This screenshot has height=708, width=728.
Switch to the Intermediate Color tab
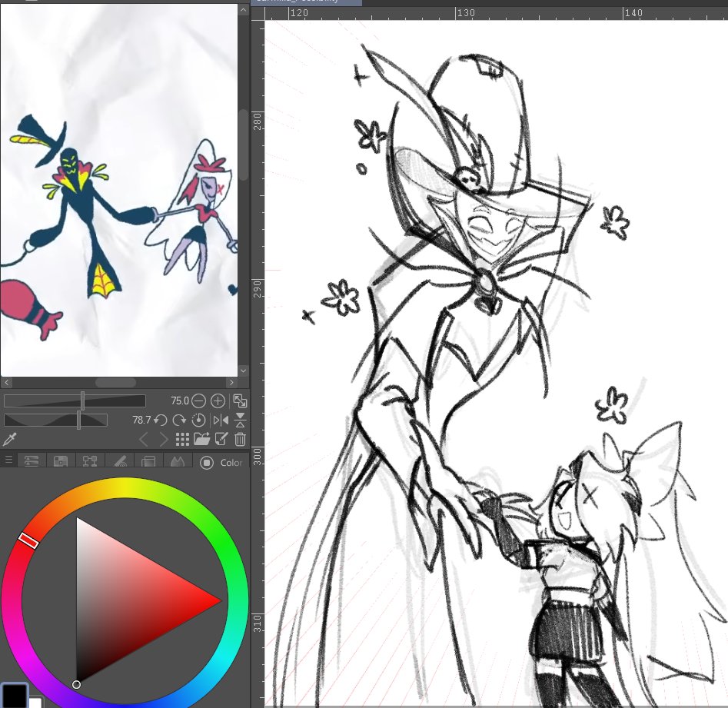(90, 460)
